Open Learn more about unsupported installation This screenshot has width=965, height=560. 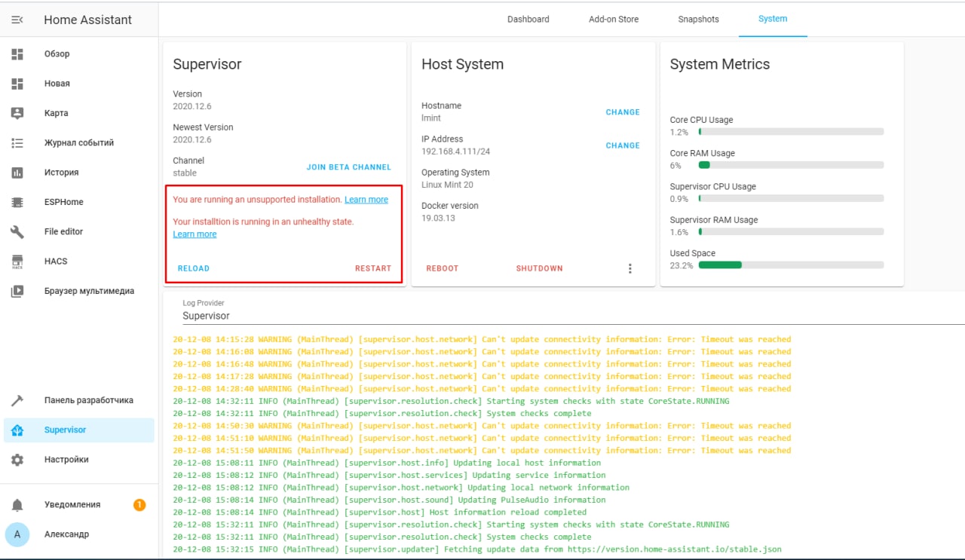click(x=366, y=200)
